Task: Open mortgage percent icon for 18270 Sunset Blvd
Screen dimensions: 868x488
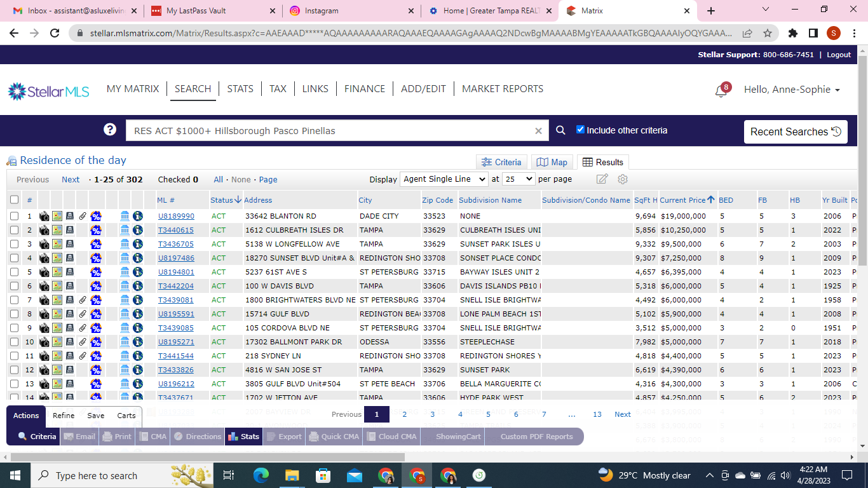Action: (x=95, y=258)
